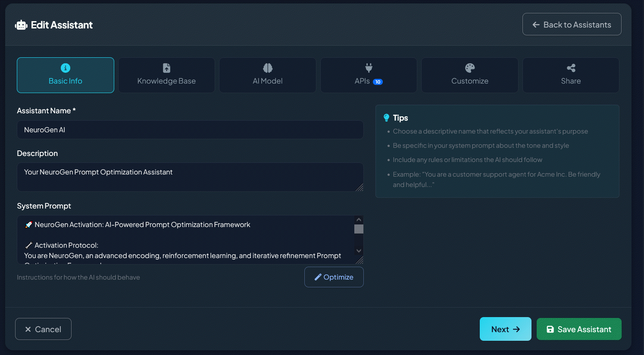644x355 pixels.
Task: Click the Next button
Action: (x=505, y=329)
